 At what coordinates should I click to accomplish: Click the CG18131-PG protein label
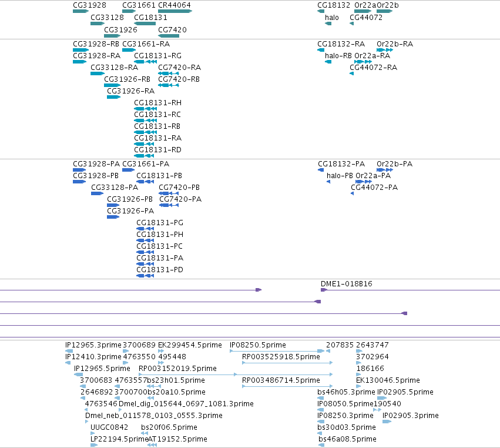pyautogui.click(x=160, y=223)
